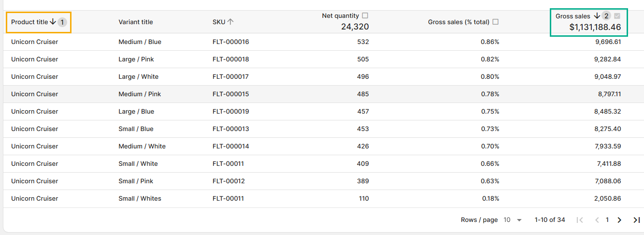Go to the previous results page
This screenshot has width=644, height=235.
click(x=597, y=220)
